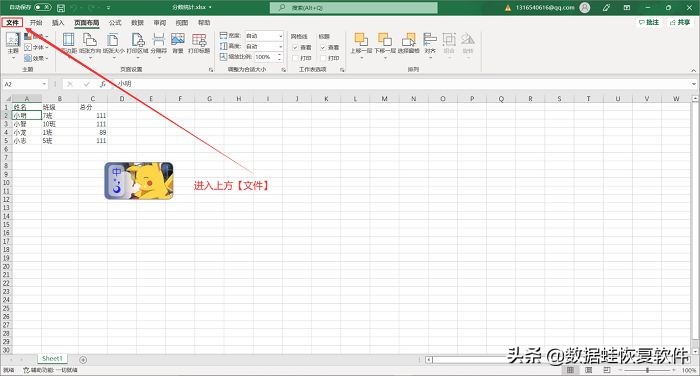Toggle the Headings View checkbox

(x=323, y=47)
